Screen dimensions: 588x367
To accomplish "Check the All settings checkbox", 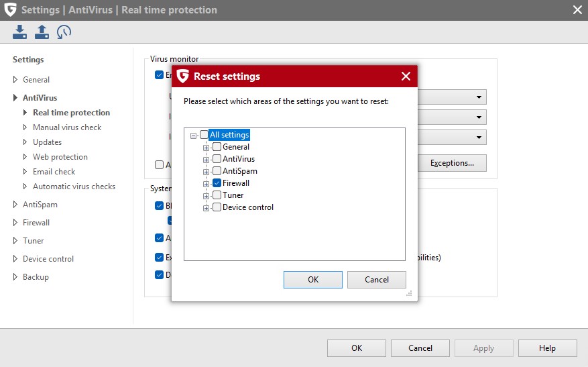I will point(204,134).
